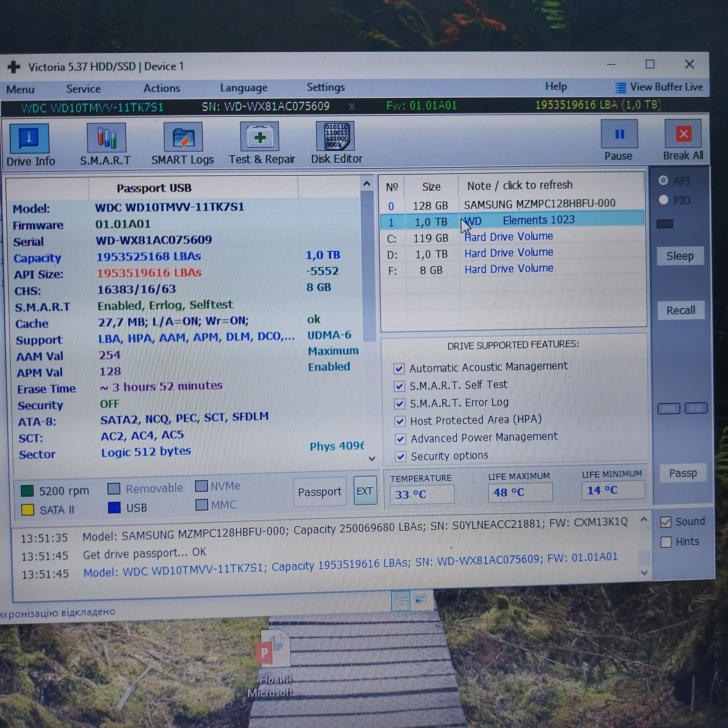Toggle Advanced Power Management checkbox
728x728 pixels.
[x=400, y=439]
